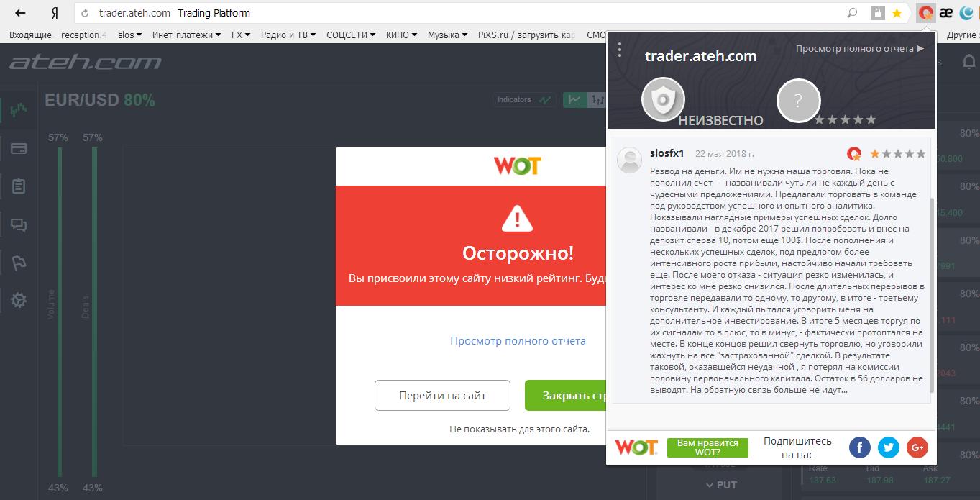Expand the 'КИНО' bookmarks folder
Screen dimensions: 980x500
click(402, 35)
